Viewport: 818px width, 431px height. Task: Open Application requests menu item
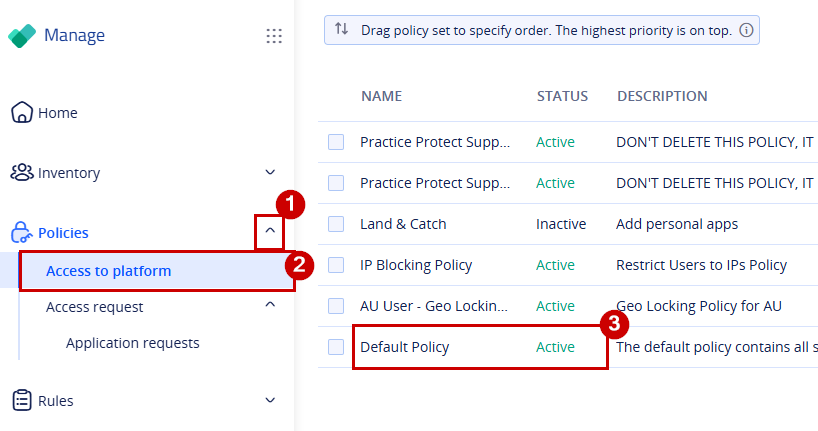[x=133, y=343]
